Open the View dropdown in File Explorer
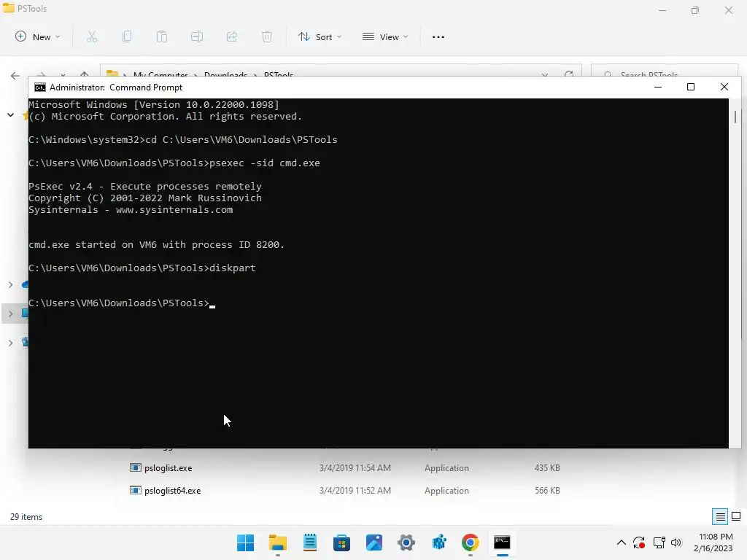This screenshot has width=747, height=560. pos(385,36)
